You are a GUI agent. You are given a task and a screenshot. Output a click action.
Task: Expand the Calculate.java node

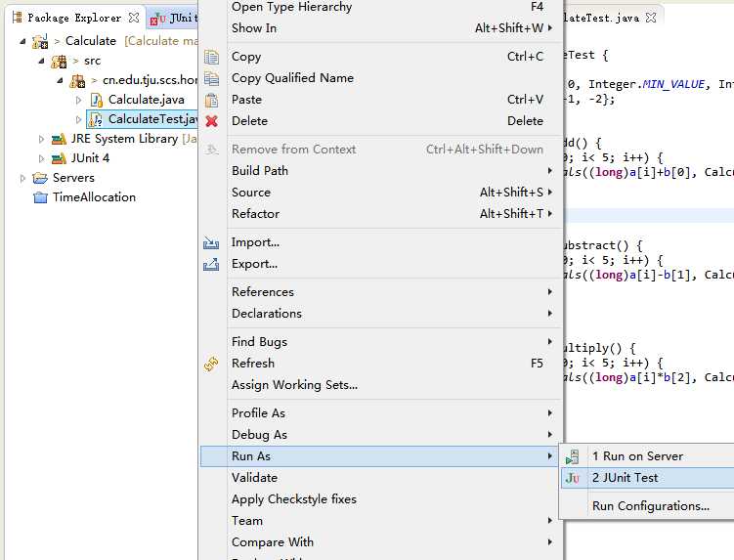[x=78, y=101]
